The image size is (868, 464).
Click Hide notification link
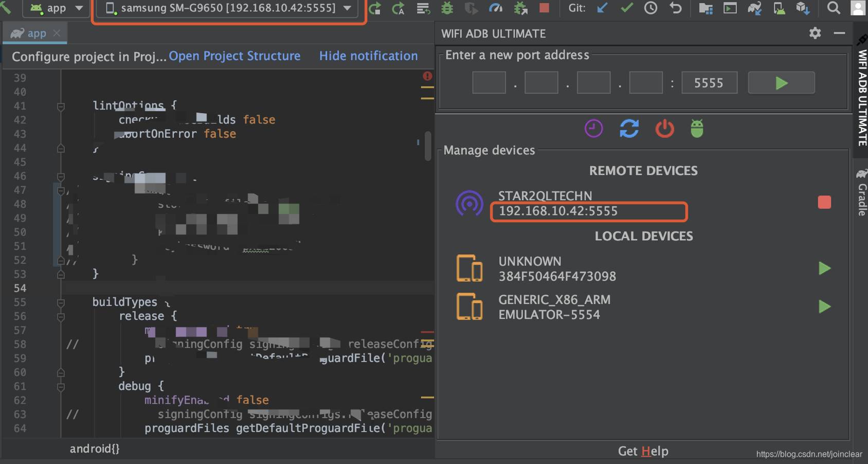368,56
